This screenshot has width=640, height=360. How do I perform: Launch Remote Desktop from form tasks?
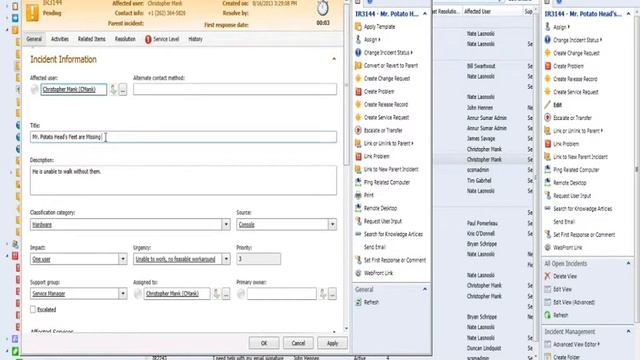[x=380, y=208]
